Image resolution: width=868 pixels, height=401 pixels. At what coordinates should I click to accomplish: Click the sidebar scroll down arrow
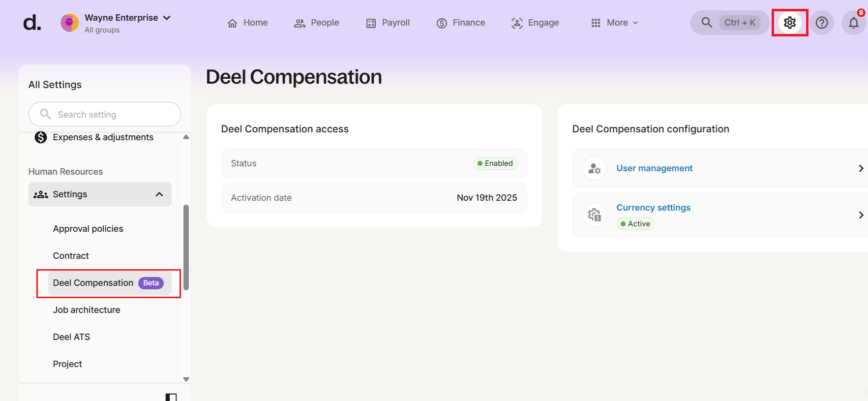click(186, 379)
